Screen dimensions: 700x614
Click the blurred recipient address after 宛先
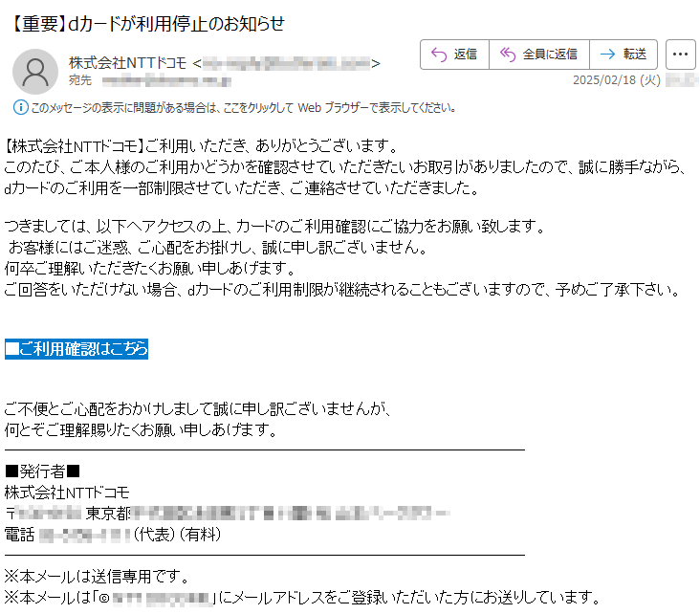coord(166,81)
